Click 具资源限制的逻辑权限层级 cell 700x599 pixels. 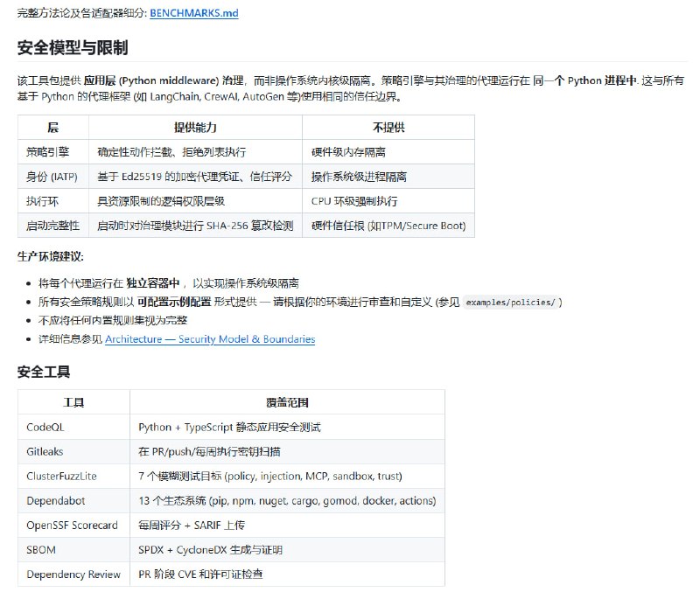195,201
